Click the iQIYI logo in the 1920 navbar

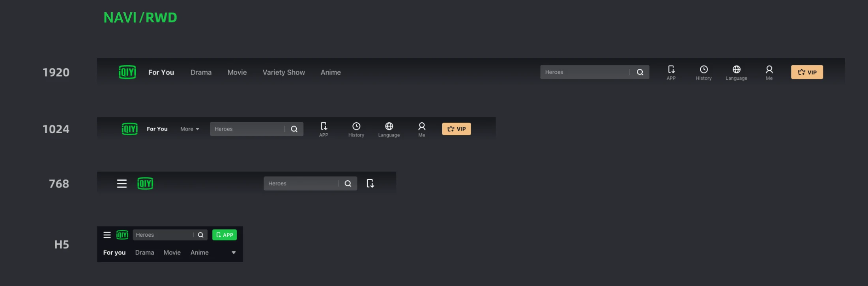(x=127, y=72)
